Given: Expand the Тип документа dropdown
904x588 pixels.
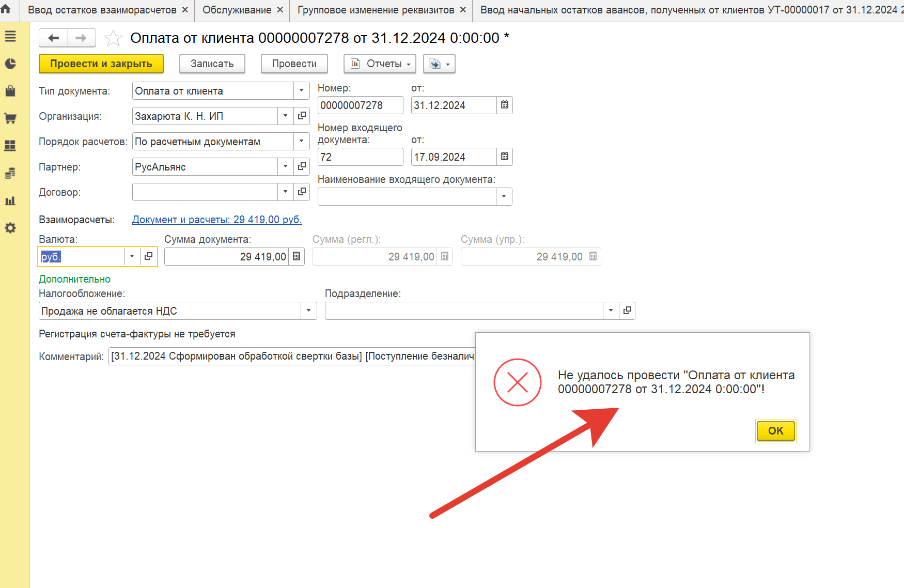Looking at the screenshot, I should point(301,91).
